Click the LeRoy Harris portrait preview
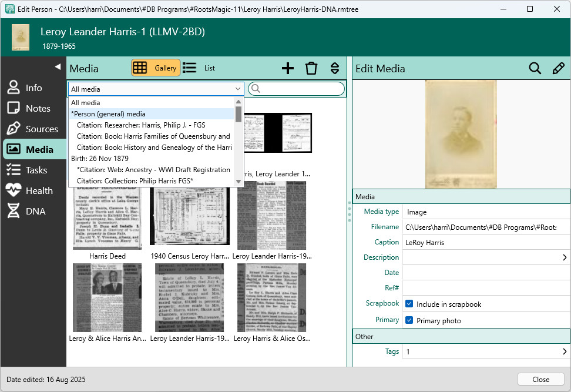This screenshot has width=571, height=392. coord(461,135)
